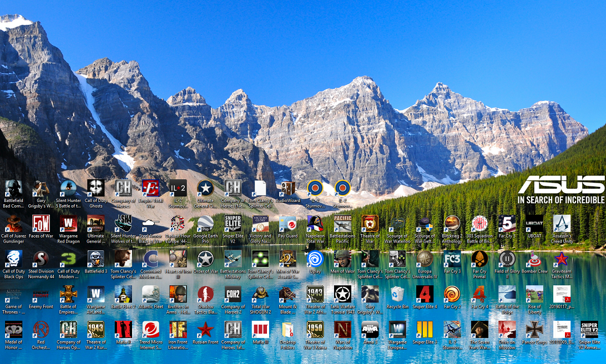Open the Desktop Folders folder
Screen dimensions: 606x364
(x=287, y=330)
